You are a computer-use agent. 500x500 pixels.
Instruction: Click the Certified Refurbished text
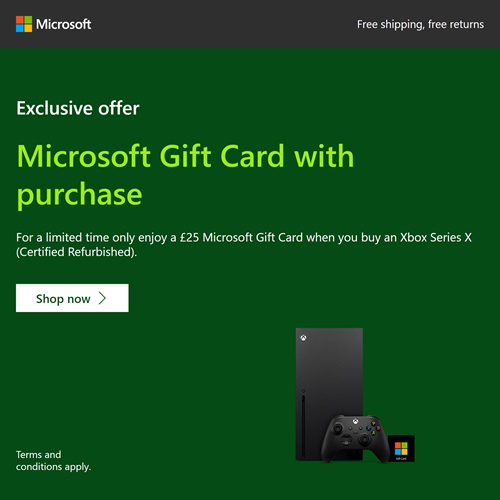click(76, 252)
